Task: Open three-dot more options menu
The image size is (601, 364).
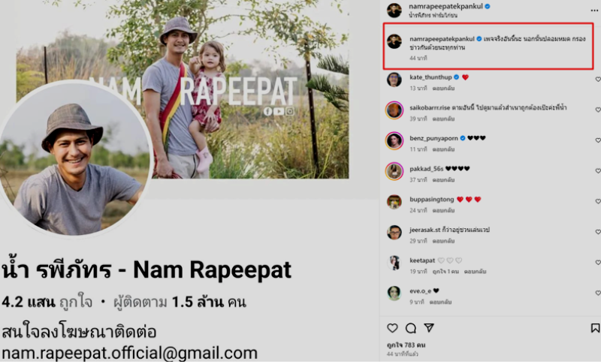Action: tap(594, 11)
